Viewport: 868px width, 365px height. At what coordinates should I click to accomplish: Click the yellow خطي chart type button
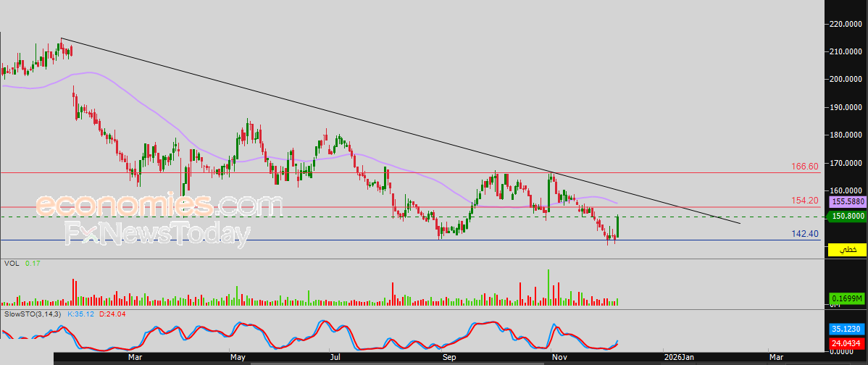tap(847, 251)
